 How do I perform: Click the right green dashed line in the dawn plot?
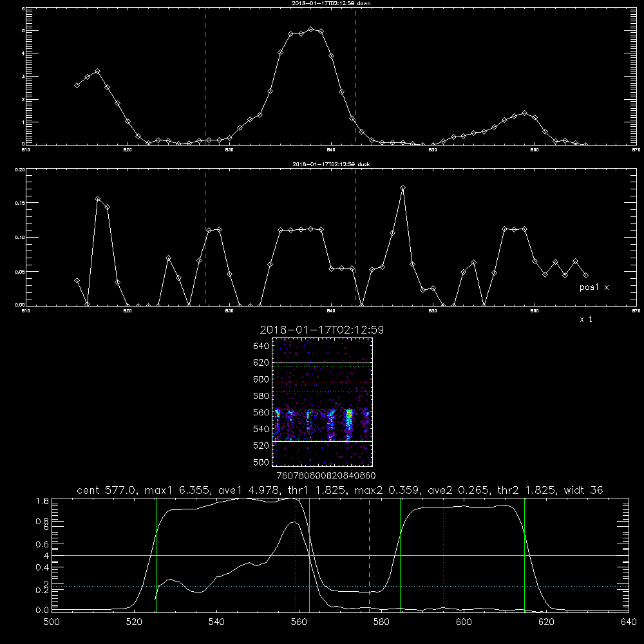point(355,76)
